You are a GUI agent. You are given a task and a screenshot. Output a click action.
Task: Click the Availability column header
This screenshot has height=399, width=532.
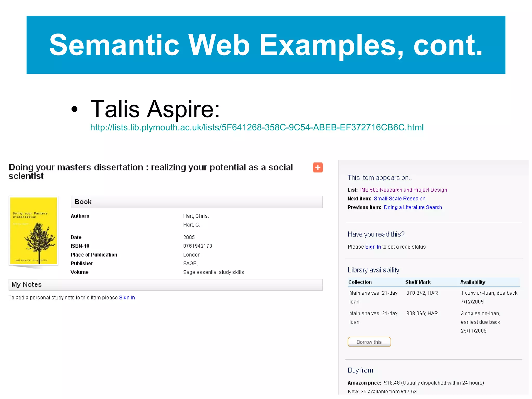(473, 282)
